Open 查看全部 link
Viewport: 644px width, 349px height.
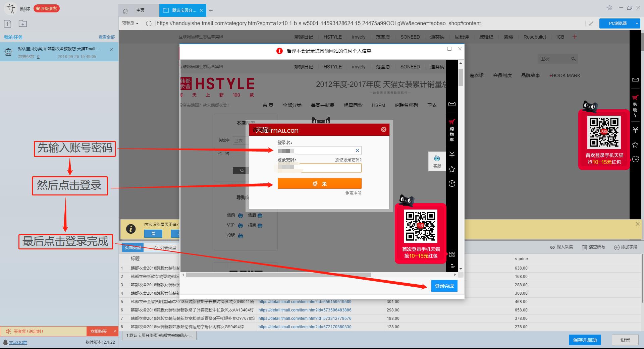[x=107, y=37]
